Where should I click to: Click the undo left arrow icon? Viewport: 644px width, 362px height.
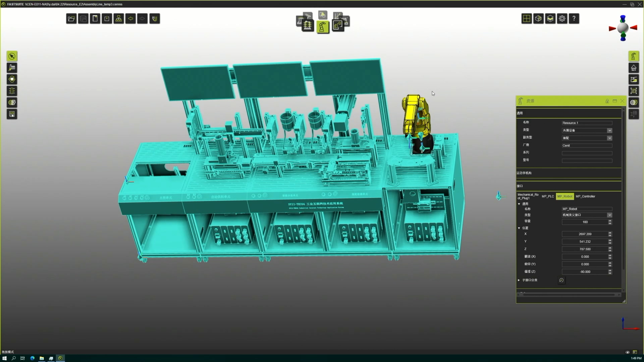(130, 19)
